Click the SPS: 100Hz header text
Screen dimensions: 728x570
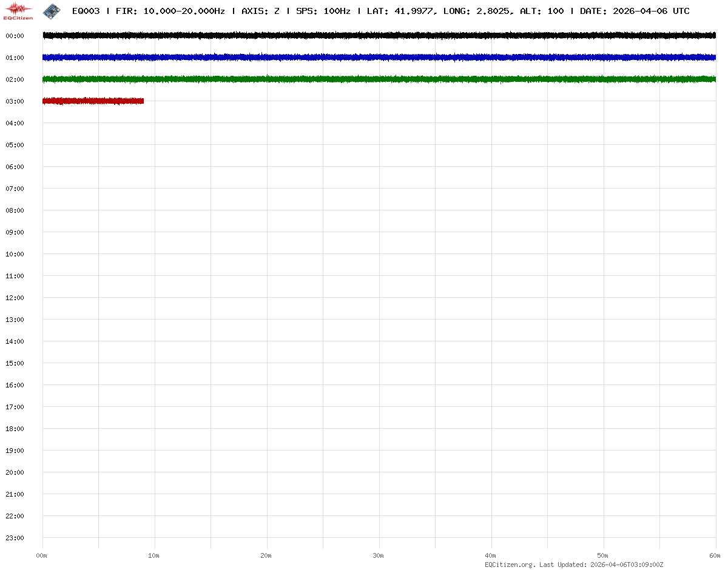tap(323, 11)
